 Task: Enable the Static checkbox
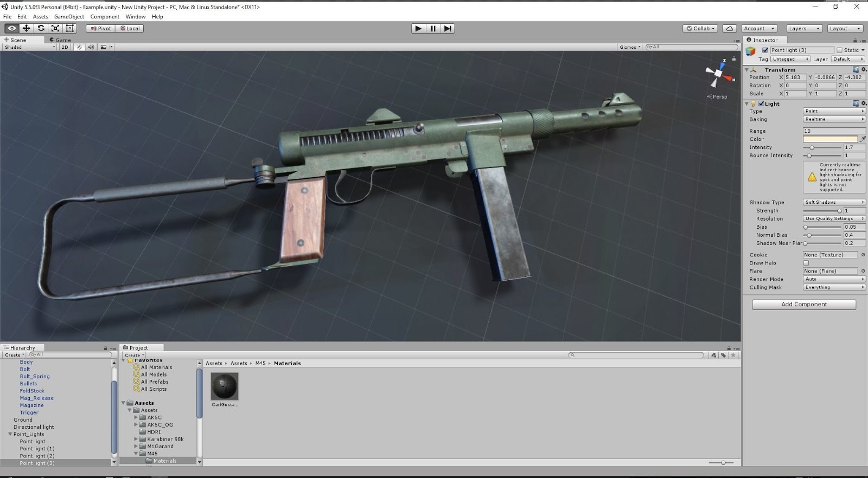[x=839, y=50]
